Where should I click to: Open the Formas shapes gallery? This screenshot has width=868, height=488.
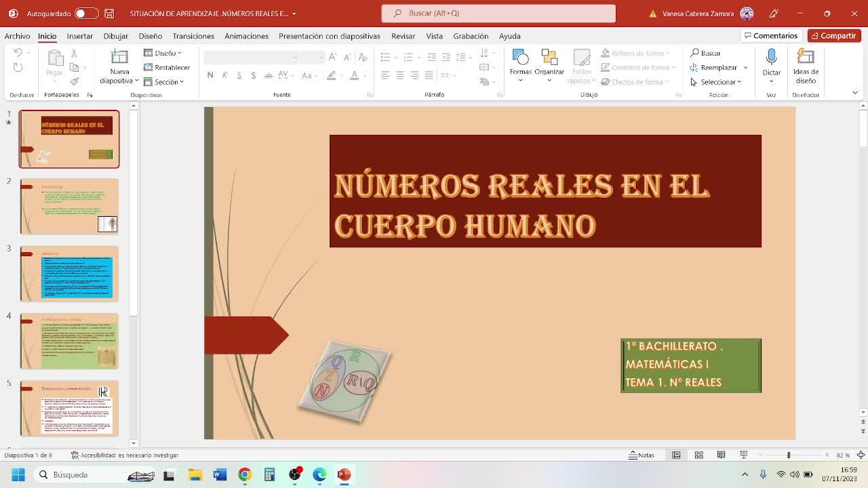point(520,60)
